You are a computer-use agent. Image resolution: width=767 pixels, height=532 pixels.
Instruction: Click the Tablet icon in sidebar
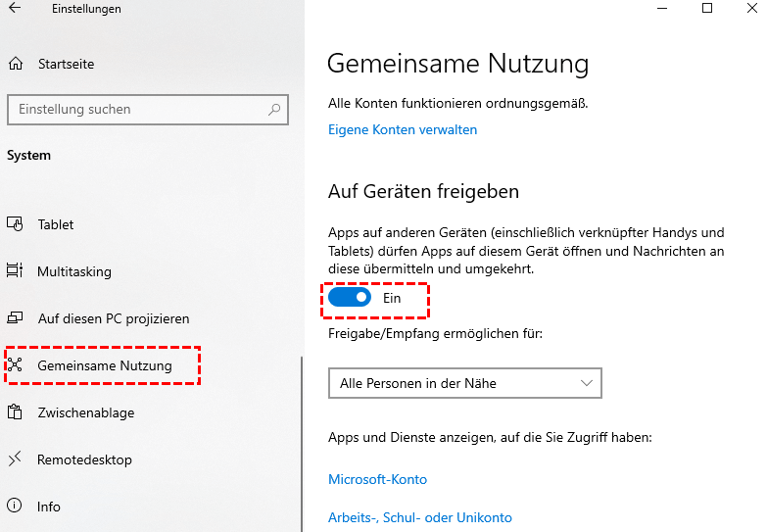click(x=15, y=224)
